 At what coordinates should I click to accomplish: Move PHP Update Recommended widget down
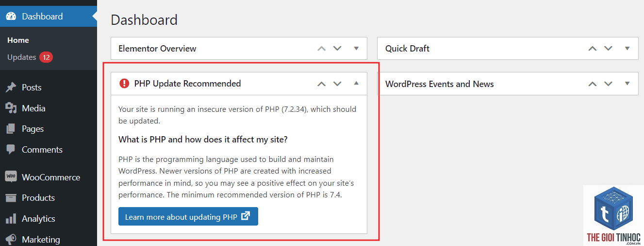337,84
